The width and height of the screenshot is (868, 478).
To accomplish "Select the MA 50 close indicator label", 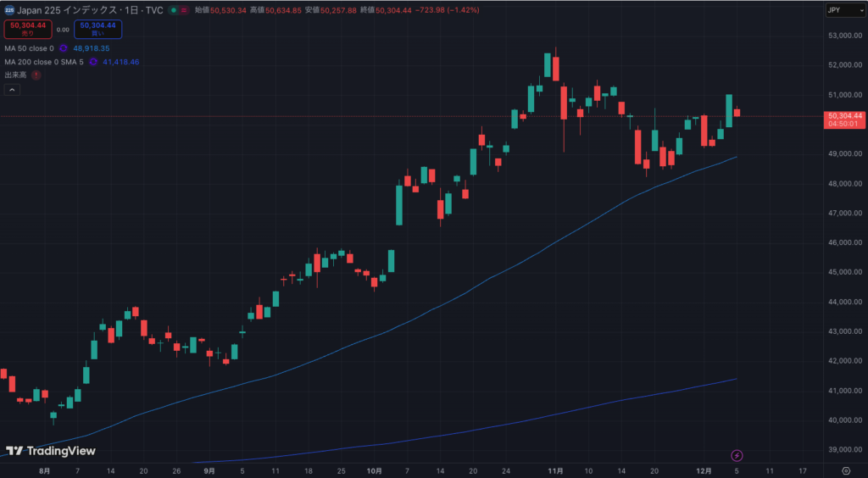I will tap(29, 48).
